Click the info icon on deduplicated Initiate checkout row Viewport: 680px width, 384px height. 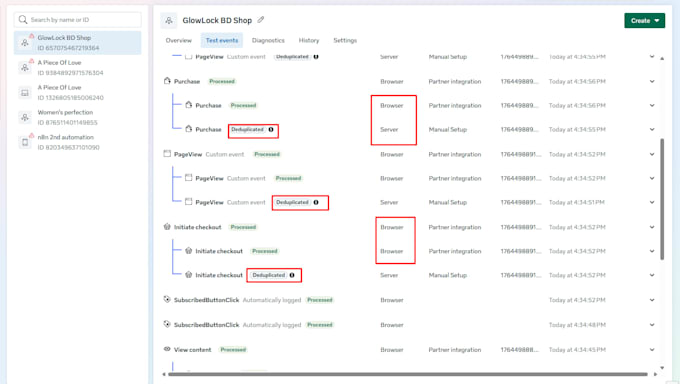point(292,275)
